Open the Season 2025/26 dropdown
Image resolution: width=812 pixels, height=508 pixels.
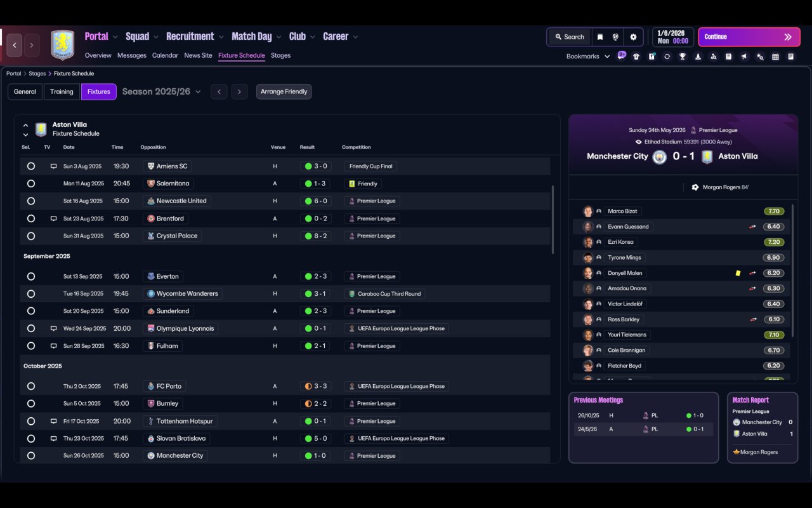pos(161,91)
